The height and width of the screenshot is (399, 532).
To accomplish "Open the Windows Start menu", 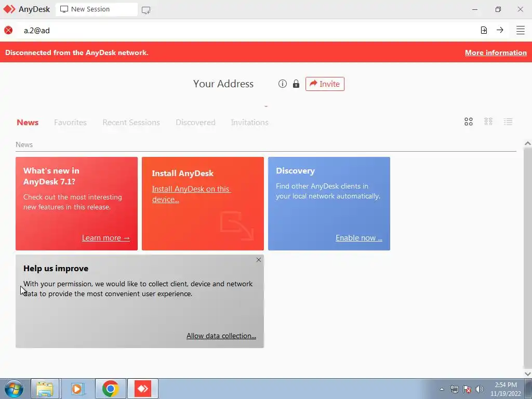I will [x=14, y=389].
